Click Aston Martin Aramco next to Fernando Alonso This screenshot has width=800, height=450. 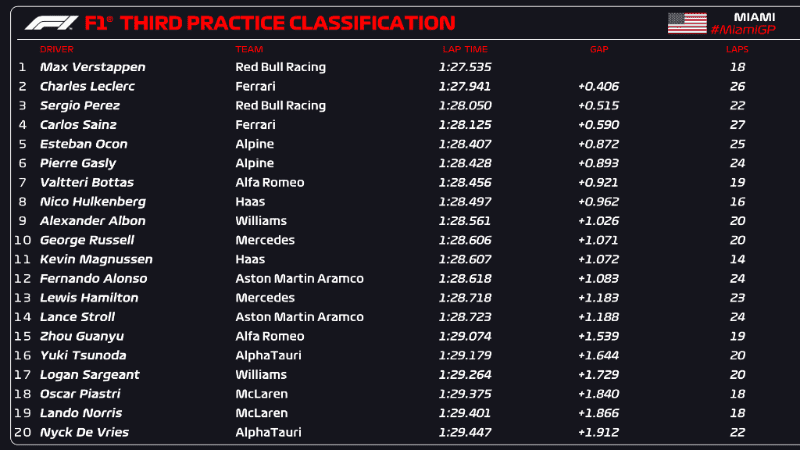point(299,279)
